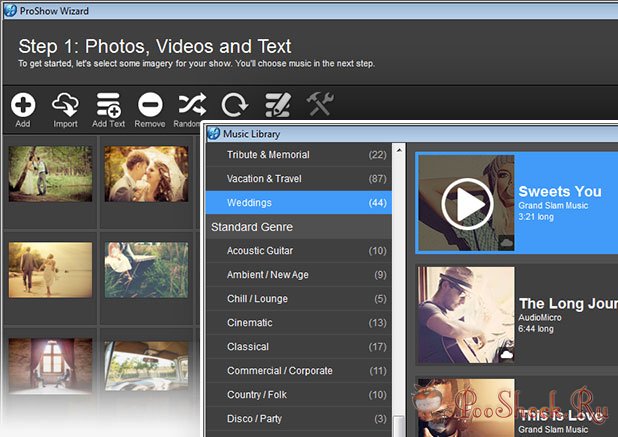This screenshot has width=618, height=437.
Task: Click cloud icon on The Long Journey cover
Action: [x=506, y=355]
